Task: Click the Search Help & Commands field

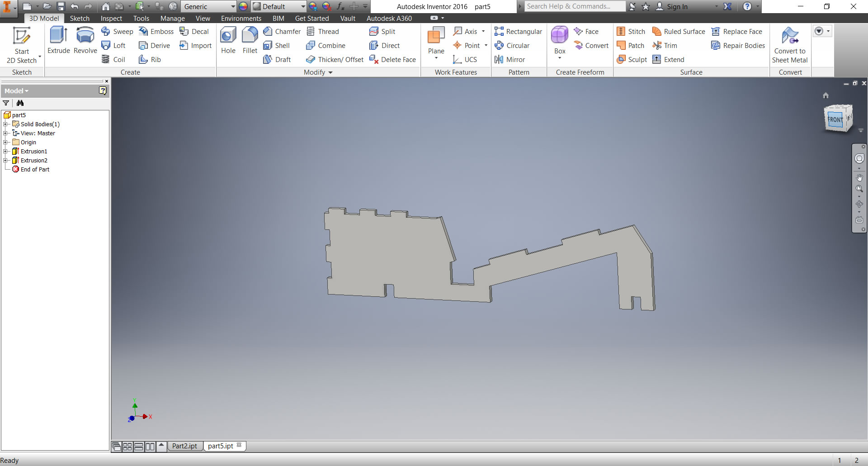Action: click(x=574, y=6)
